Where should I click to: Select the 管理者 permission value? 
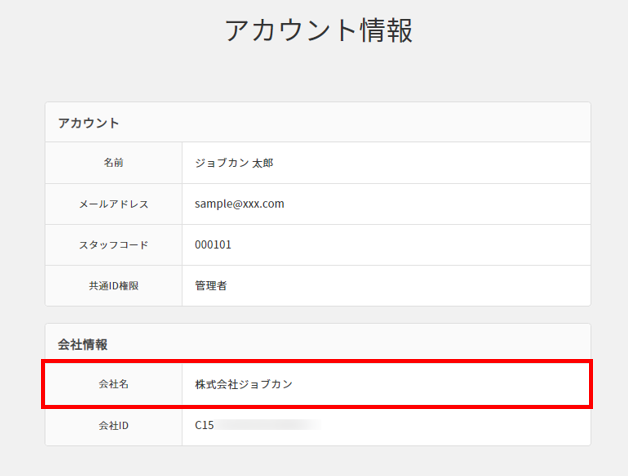pyautogui.click(x=211, y=286)
